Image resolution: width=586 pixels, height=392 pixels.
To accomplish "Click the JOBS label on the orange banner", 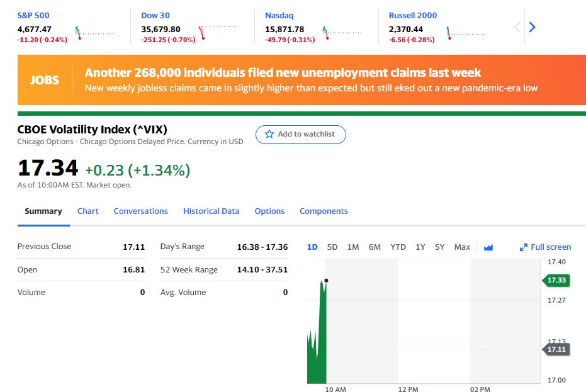I will click(45, 80).
